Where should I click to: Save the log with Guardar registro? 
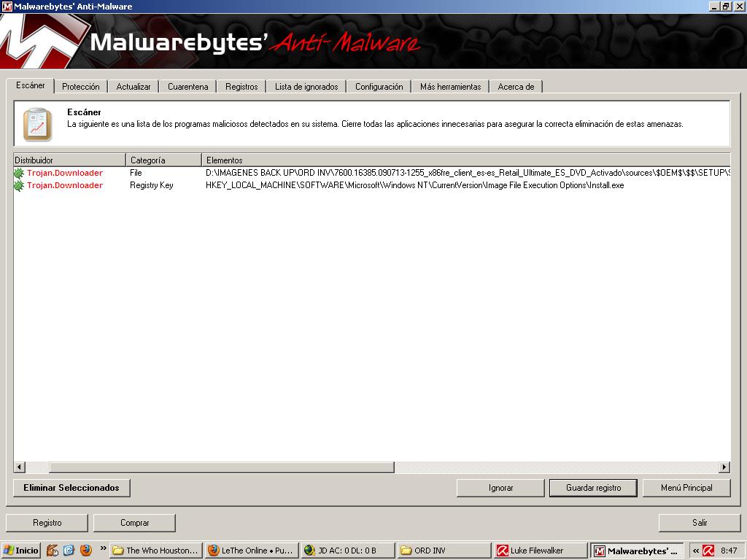(x=593, y=488)
